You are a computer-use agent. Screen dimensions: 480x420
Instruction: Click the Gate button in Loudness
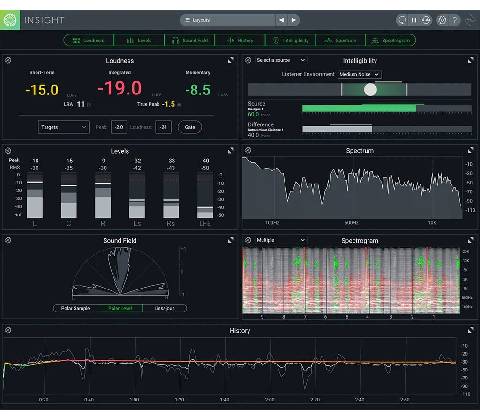tap(190, 127)
